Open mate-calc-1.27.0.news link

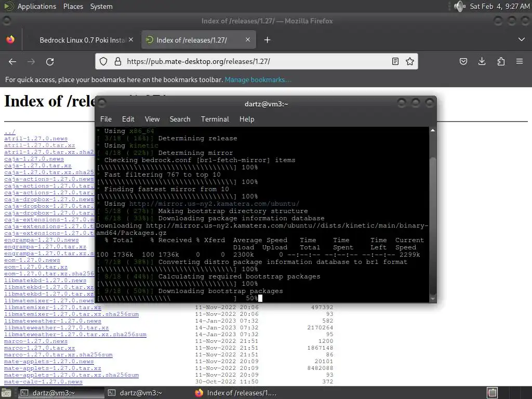[x=43, y=382]
